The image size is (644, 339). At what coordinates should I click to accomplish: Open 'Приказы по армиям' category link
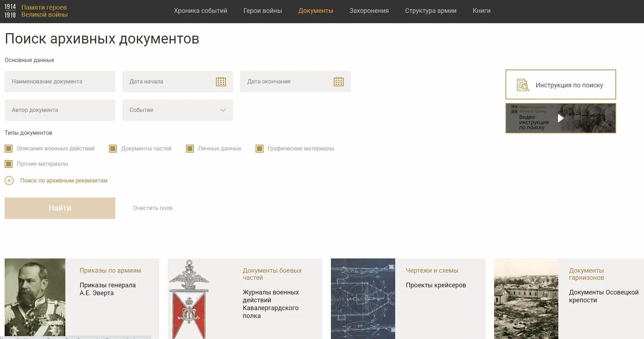[110, 271]
